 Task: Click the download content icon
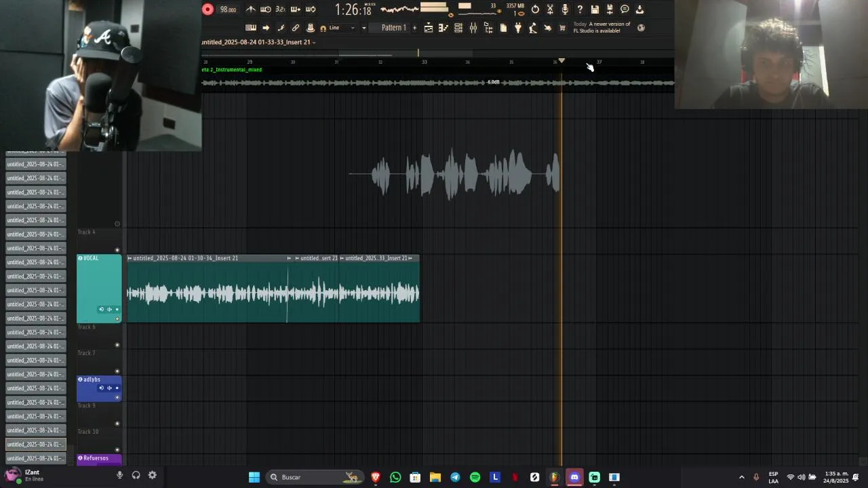[639, 9]
